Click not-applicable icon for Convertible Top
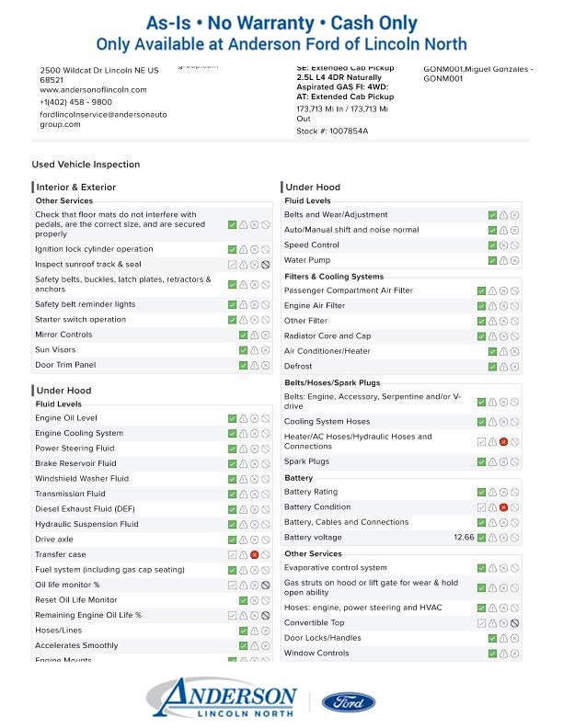Image resolution: width=563 pixels, height=728 pixels. [x=515, y=623]
